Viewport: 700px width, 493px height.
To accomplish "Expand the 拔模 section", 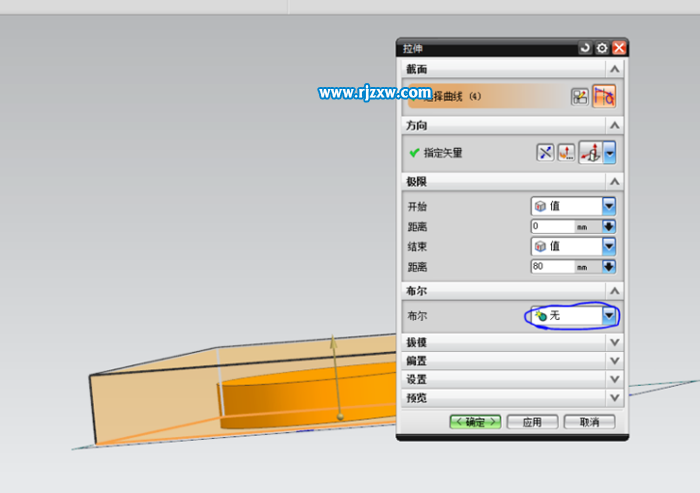I will [615, 343].
